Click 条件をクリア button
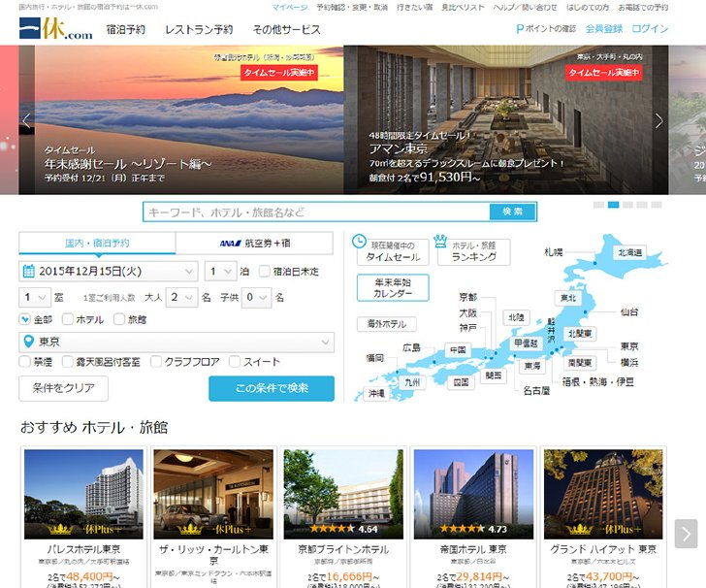The height and width of the screenshot is (588, 706). 63,388
